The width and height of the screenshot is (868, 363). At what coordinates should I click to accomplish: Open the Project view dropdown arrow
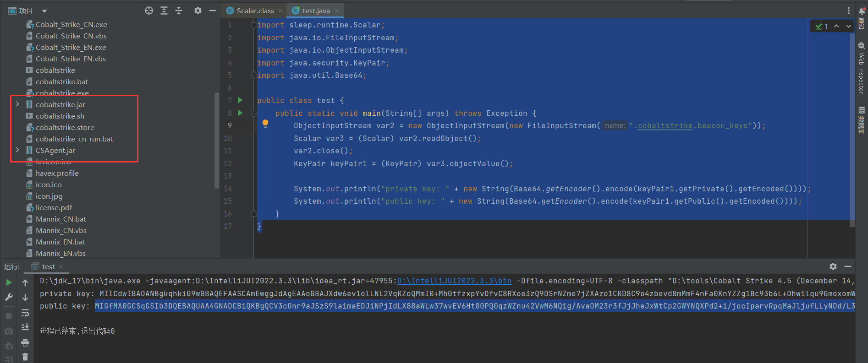click(44, 11)
